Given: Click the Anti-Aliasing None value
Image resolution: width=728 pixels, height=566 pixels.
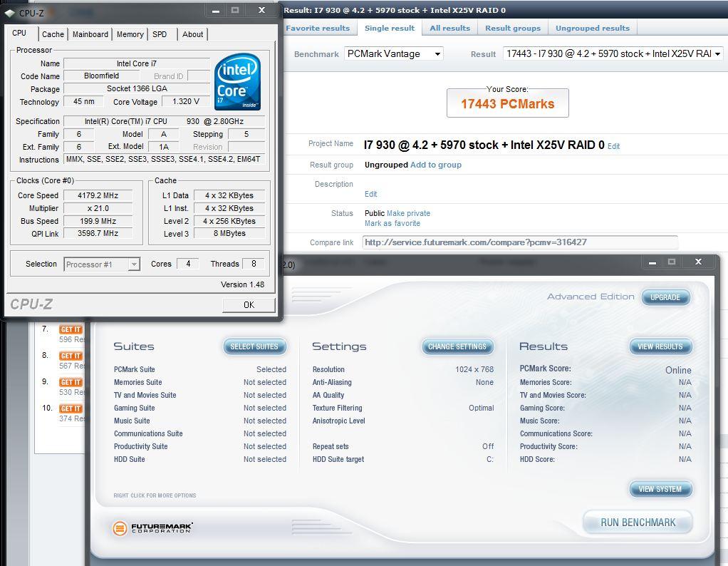Looking at the screenshot, I should click(484, 383).
